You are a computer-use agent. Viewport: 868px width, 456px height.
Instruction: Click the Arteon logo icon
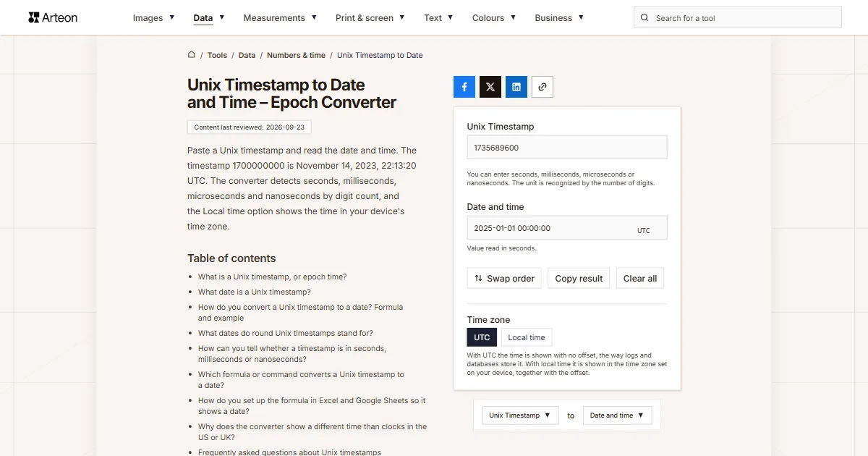coord(34,17)
